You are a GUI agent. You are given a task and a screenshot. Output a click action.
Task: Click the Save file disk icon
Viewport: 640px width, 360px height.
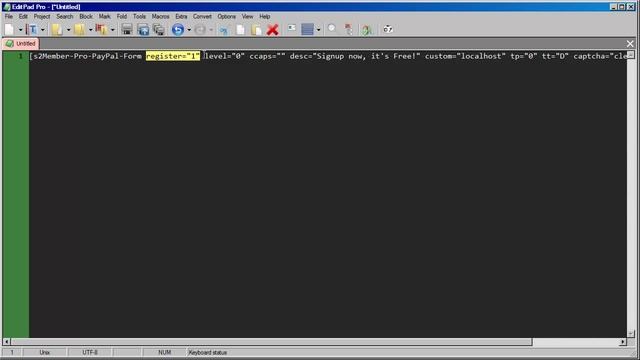click(127, 29)
